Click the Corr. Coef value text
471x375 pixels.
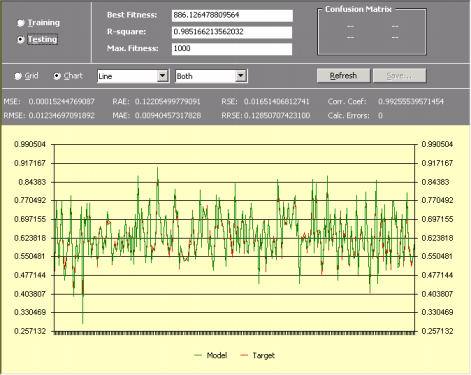[411, 101]
